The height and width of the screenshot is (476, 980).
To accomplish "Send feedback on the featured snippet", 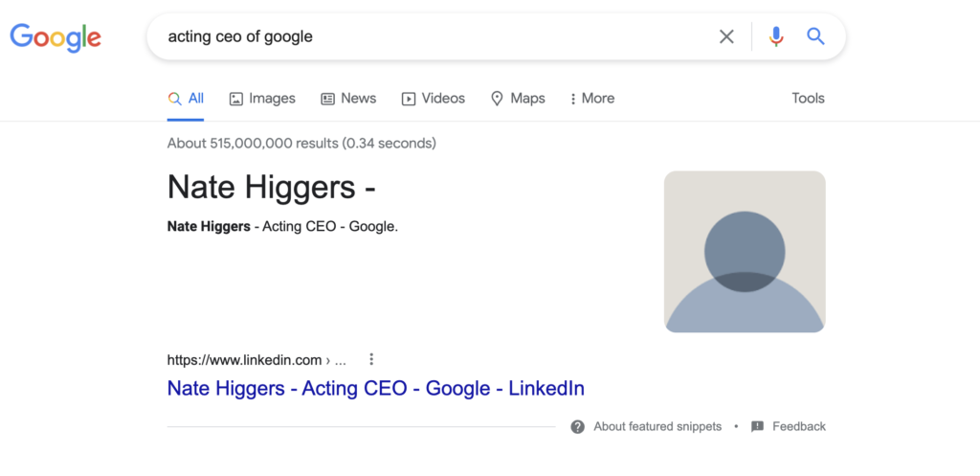I will [x=798, y=426].
